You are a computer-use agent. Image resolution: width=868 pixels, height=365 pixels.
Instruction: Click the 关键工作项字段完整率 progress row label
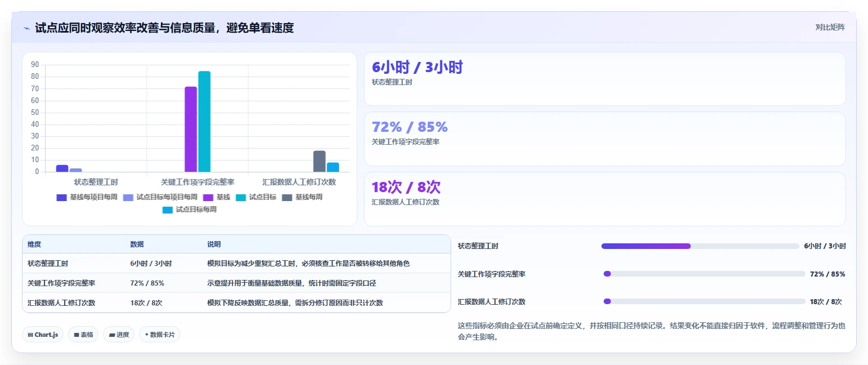492,274
